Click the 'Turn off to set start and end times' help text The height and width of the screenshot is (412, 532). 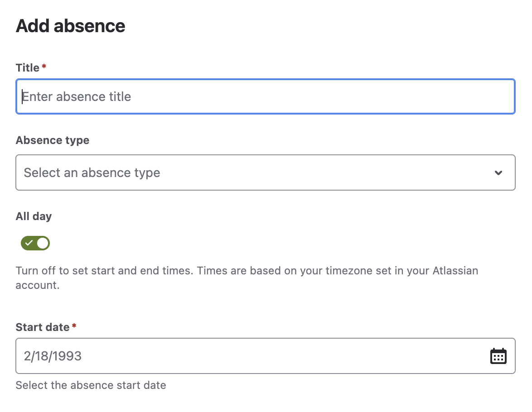tap(247, 278)
